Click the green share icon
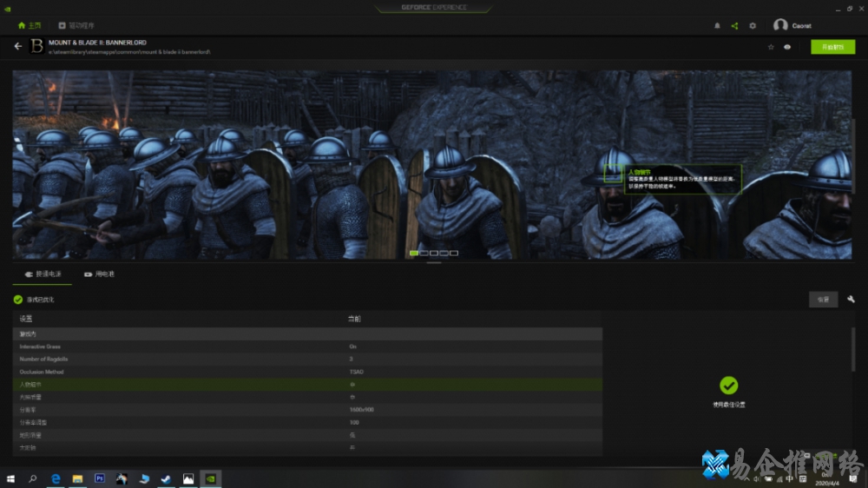 tap(734, 26)
